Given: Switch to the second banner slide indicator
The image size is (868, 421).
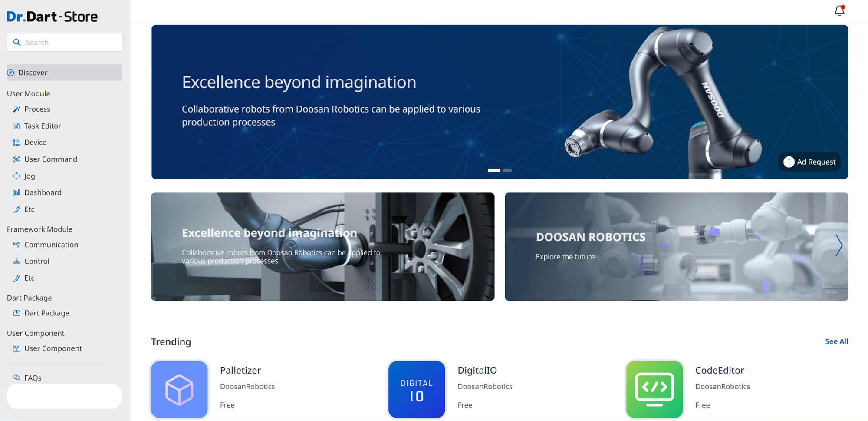Looking at the screenshot, I should (507, 170).
